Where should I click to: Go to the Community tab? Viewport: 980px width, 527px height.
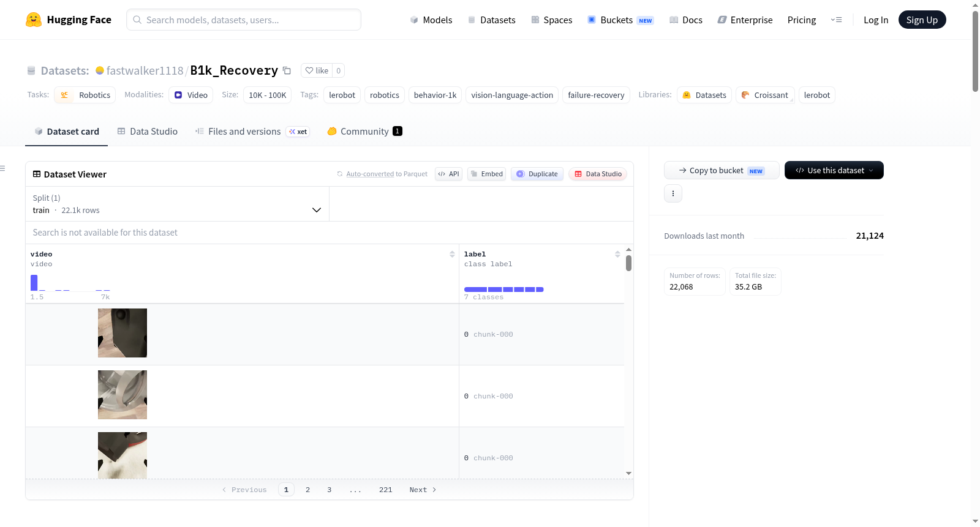coord(365,131)
